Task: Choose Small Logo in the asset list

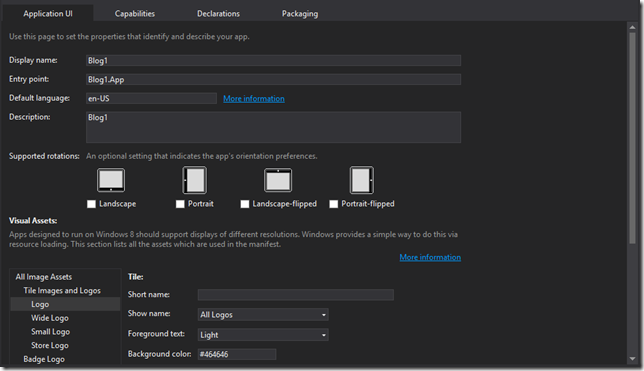Action: pos(51,332)
